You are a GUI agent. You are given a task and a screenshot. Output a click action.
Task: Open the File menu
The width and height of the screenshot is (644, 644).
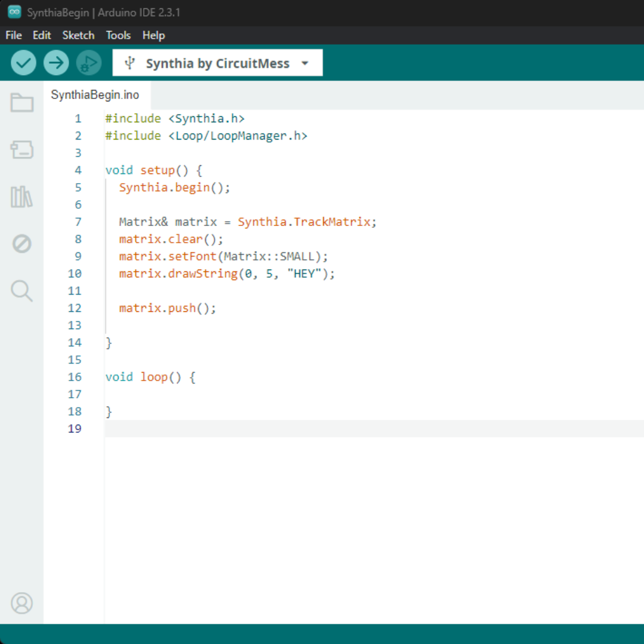14,35
